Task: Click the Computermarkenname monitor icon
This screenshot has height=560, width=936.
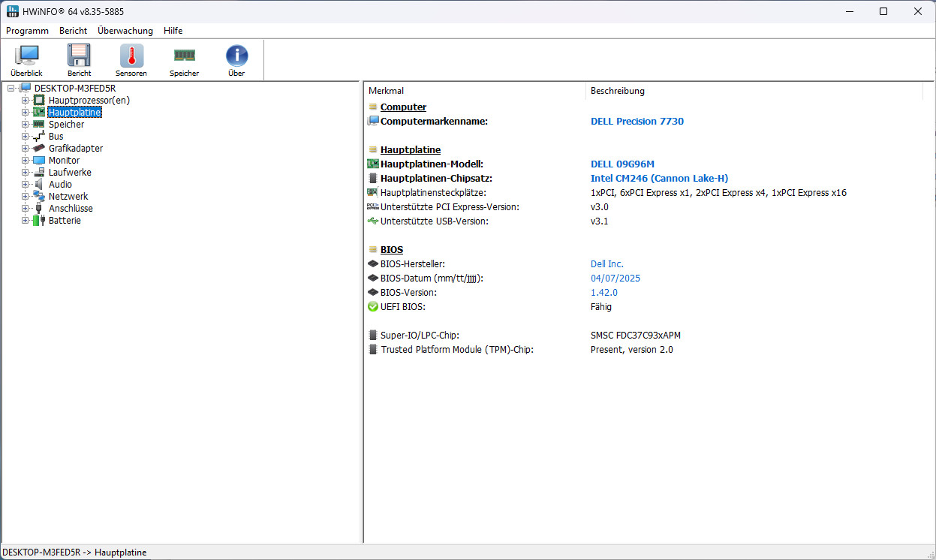Action: pyautogui.click(x=373, y=121)
